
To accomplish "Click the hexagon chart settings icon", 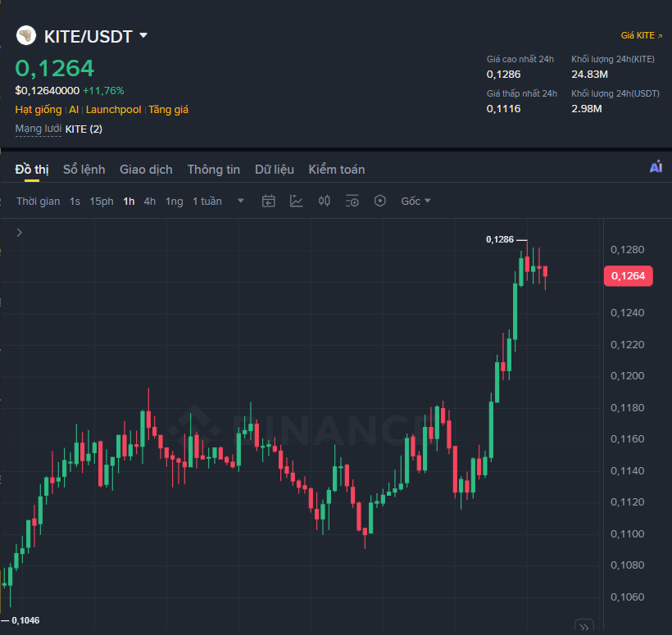I will point(380,201).
